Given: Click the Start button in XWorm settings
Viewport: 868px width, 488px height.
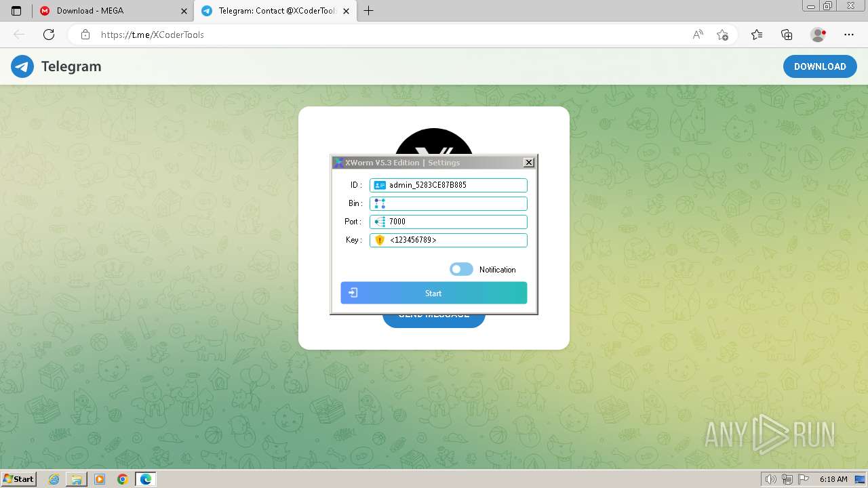Looking at the screenshot, I should tap(433, 293).
